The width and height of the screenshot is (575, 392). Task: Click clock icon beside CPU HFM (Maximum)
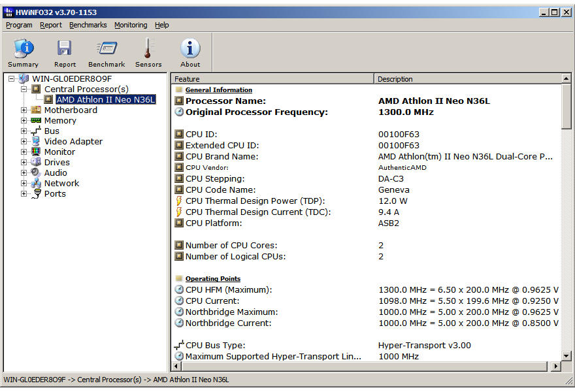(179, 289)
